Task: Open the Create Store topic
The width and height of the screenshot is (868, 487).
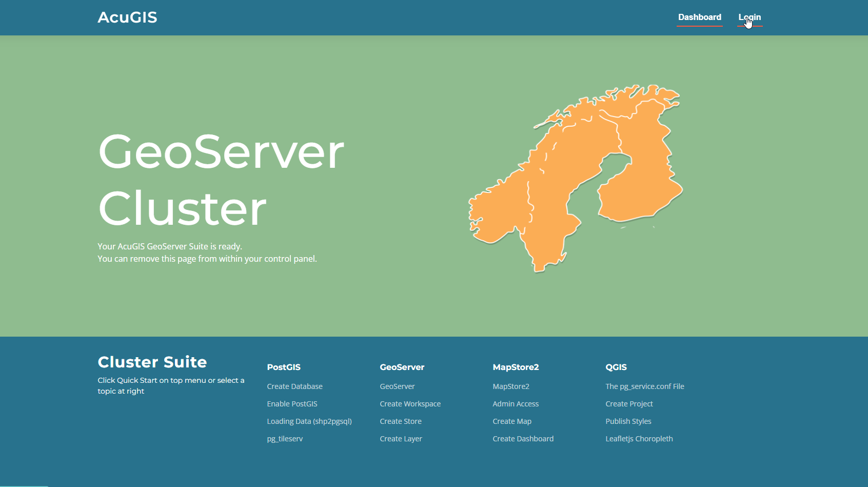Action: (x=401, y=421)
